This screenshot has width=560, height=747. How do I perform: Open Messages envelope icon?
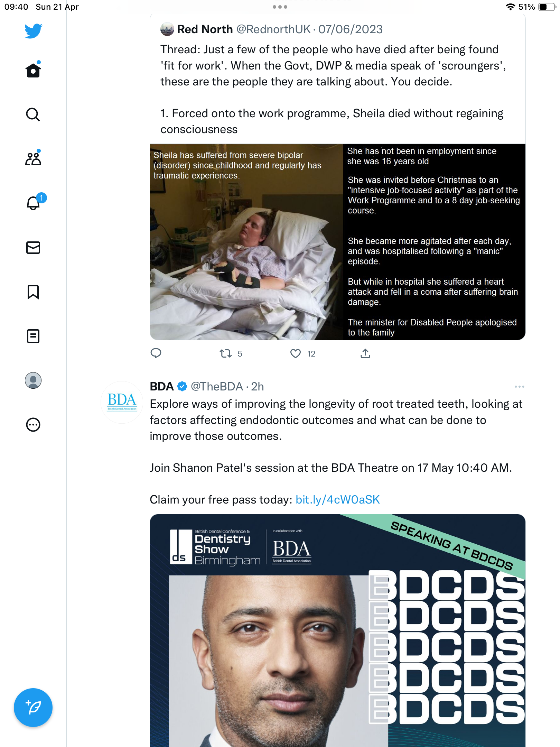click(33, 248)
